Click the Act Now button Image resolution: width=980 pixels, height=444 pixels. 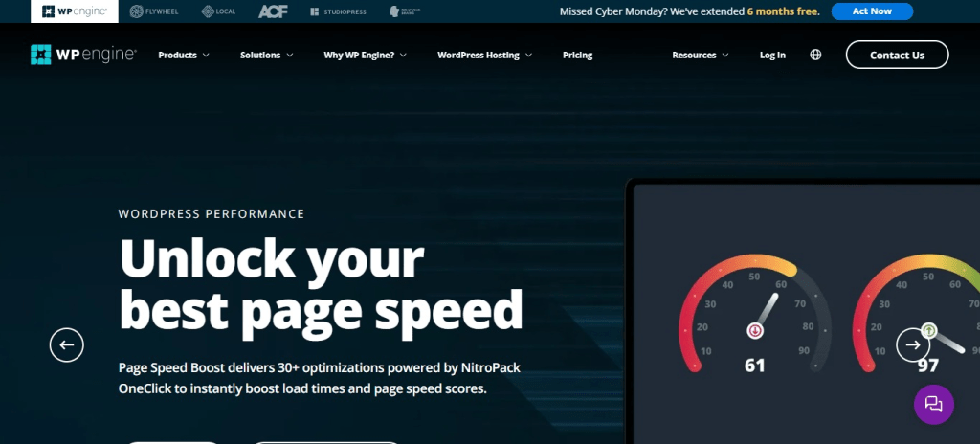(872, 11)
